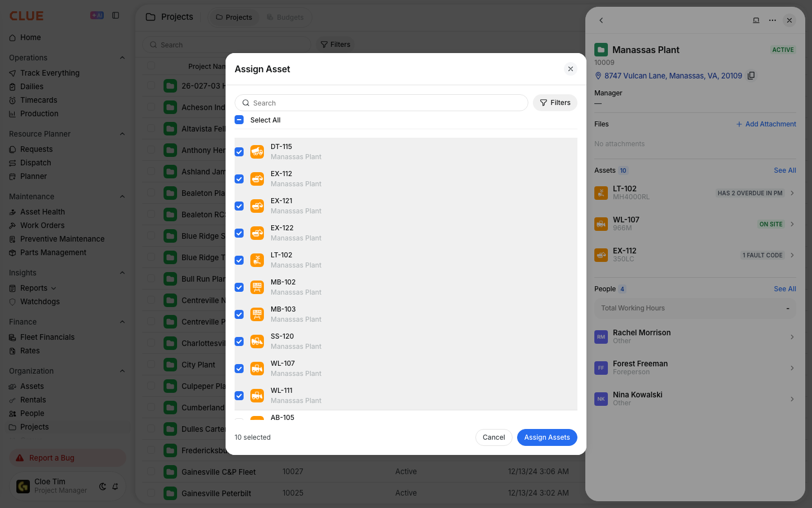Open Filters in the Assign Asset dialog
The width and height of the screenshot is (812, 508).
pyautogui.click(x=555, y=103)
